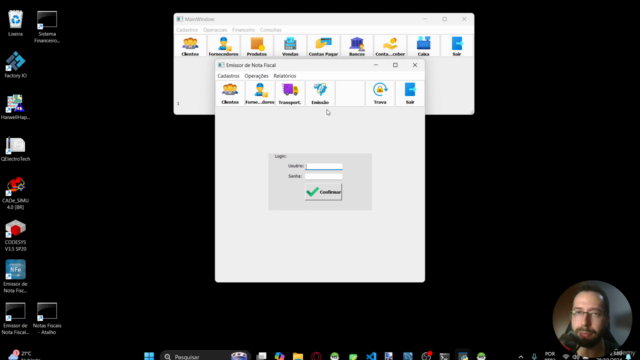Open CODESYS V3.5 SP20 desktop icon
Viewport: 640px width, 360px height.
click(x=16, y=236)
